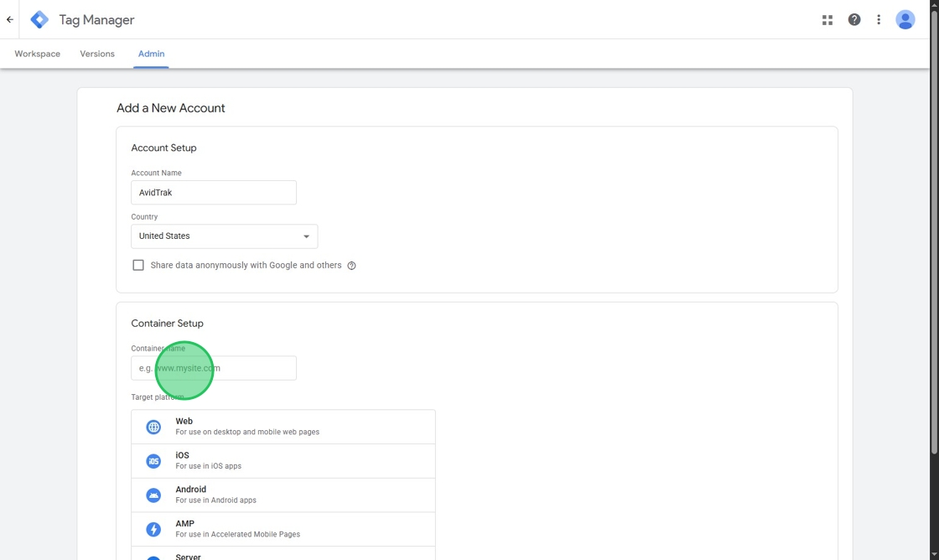The height and width of the screenshot is (560, 939).
Task: Open the Google apps grid
Action: pyautogui.click(x=827, y=20)
